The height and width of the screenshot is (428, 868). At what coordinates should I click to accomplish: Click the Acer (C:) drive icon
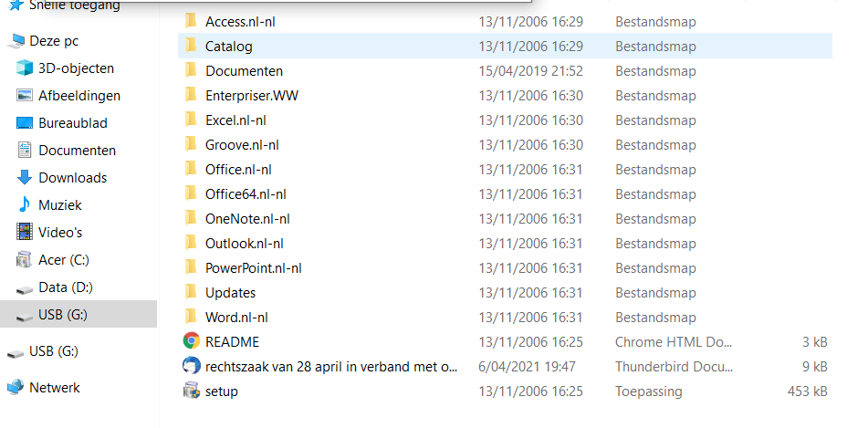coord(25,259)
